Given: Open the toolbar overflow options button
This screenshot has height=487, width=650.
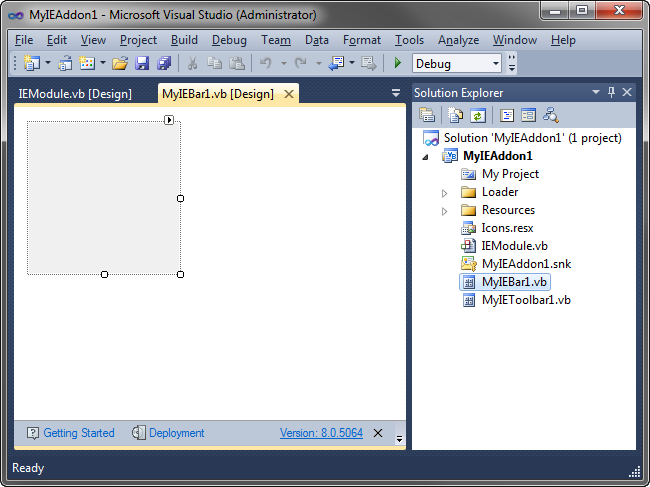Looking at the screenshot, I should click(x=512, y=63).
